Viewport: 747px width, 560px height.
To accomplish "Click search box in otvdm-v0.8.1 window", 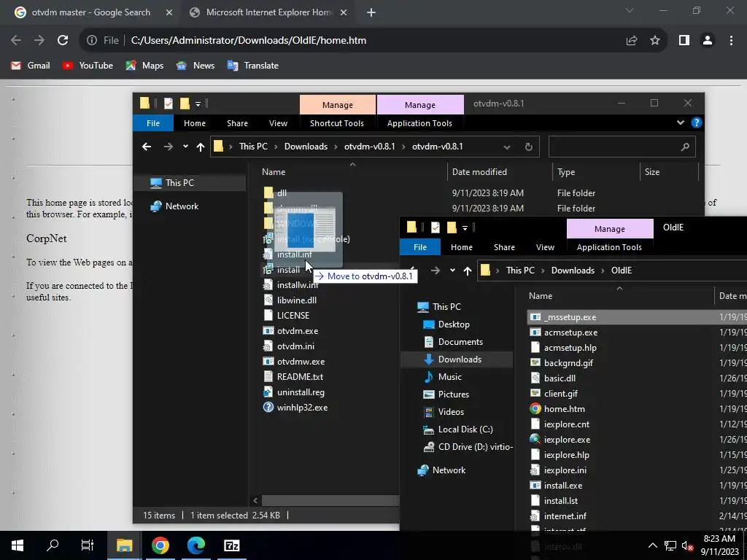I will [622, 147].
